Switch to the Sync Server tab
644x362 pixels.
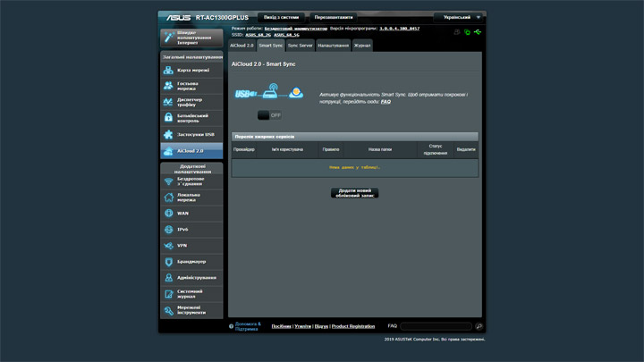tap(300, 46)
